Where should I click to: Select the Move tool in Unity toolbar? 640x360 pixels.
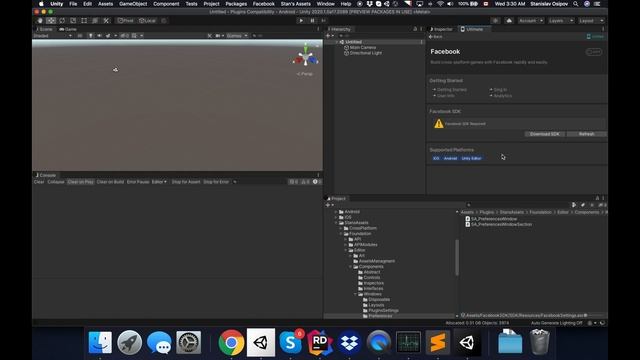coord(51,20)
